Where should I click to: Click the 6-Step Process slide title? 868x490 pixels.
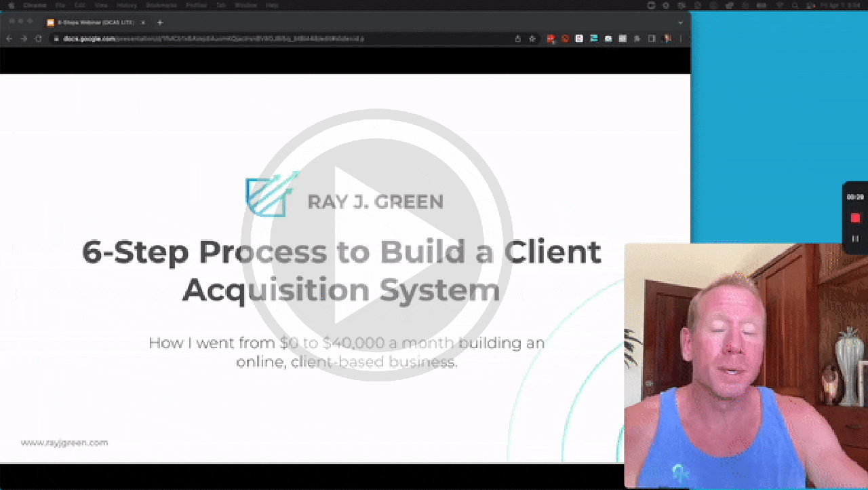(341, 271)
